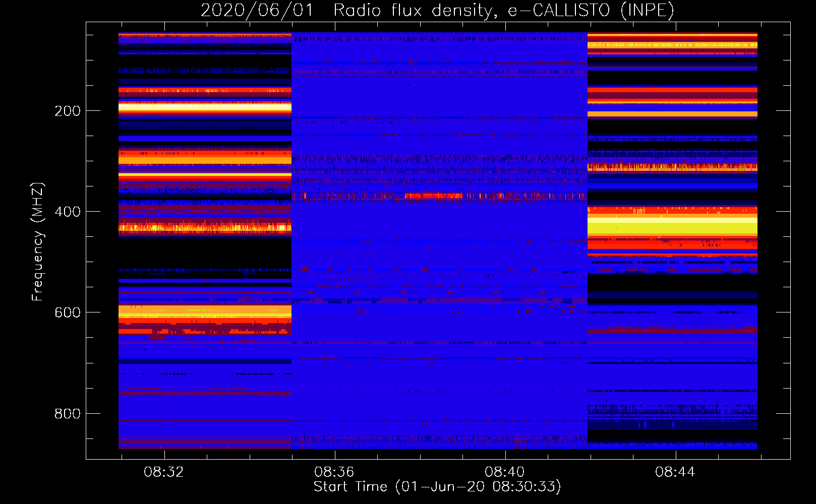Click the '08:36' time tick label
Screen dimensions: 816x504
[334, 472]
